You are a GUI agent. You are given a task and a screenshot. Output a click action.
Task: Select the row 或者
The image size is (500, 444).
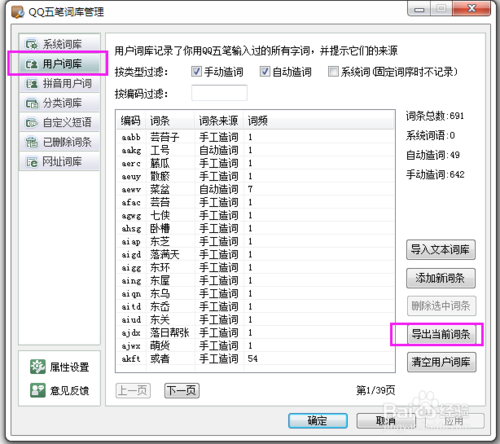(255, 359)
